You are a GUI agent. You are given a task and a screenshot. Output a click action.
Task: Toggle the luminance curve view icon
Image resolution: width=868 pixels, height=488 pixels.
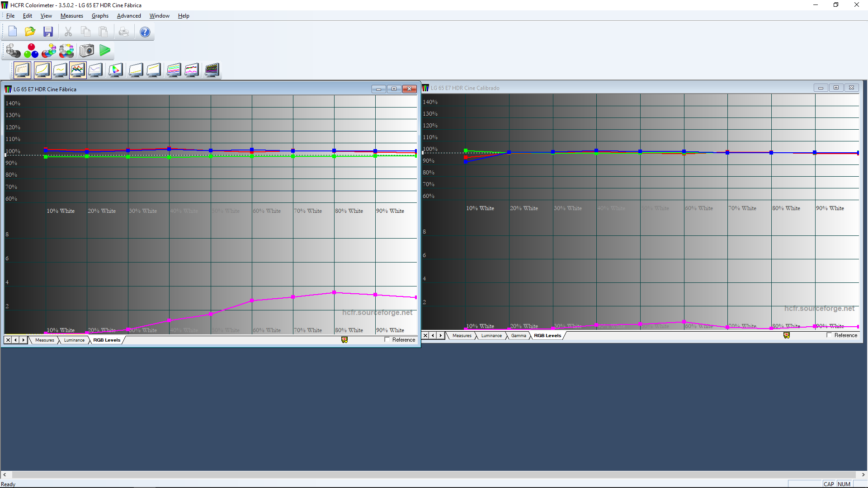42,70
